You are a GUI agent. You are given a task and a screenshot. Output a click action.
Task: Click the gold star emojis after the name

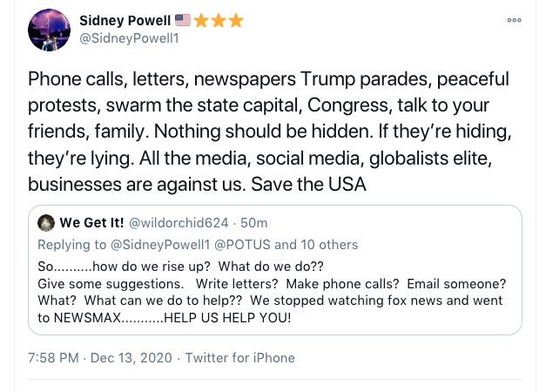pos(219,19)
